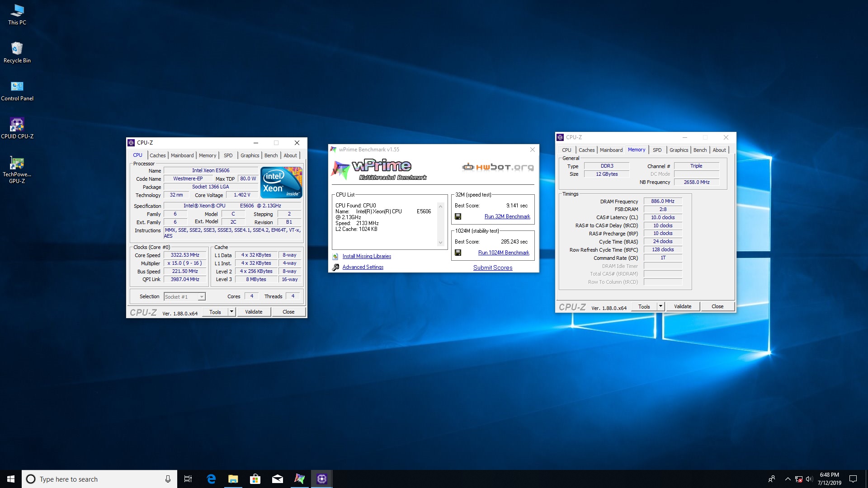Click DRAM Frequency value 886.0 MHz

pos(663,201)
